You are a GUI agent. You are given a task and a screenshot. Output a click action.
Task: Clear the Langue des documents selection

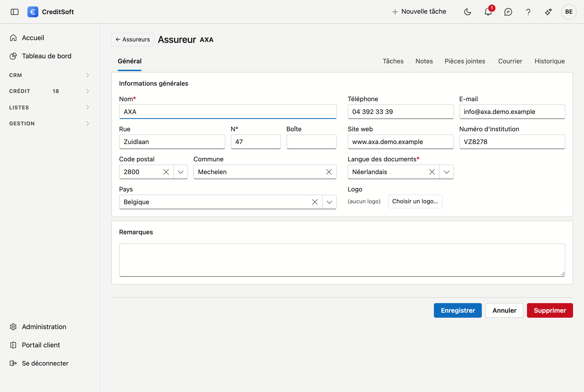pyautogui.click(x=432, y=172)
